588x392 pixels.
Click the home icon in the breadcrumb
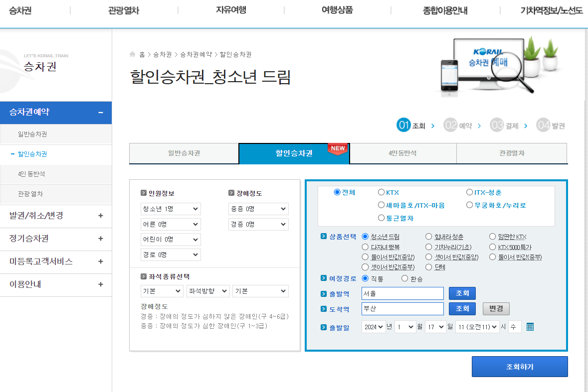tap(132, 55)
